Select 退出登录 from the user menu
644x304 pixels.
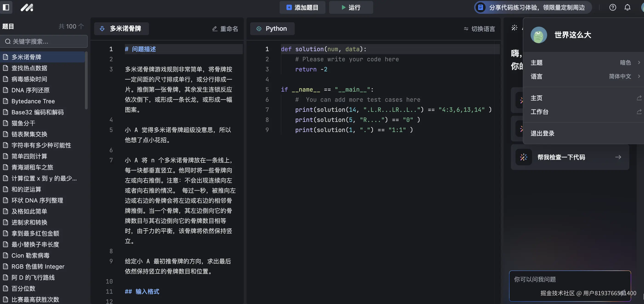[542, 133]
